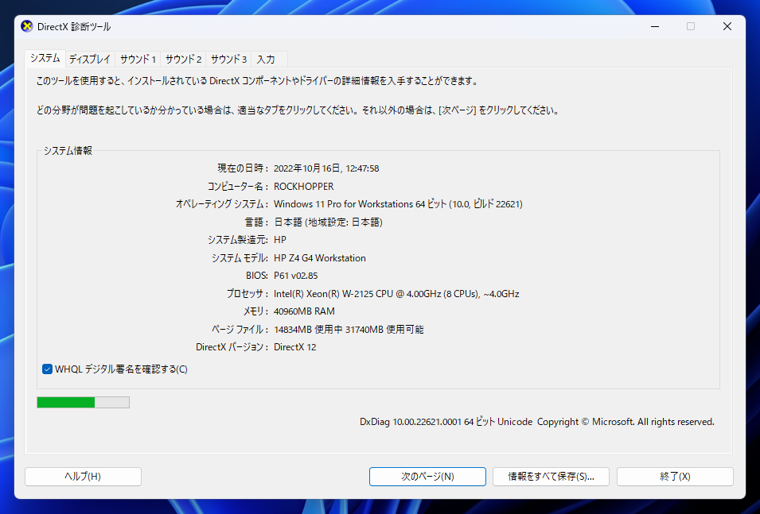760x514 pixels.
Task: Click the green progress bar
Action: click(83, 402)
